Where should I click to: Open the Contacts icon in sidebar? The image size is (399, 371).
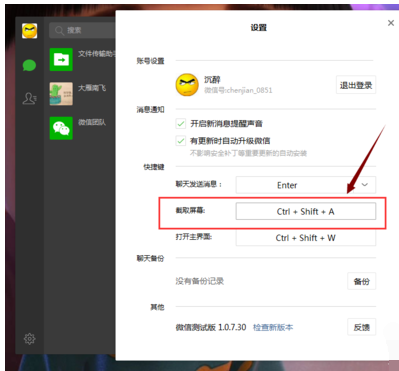[x=29, y=98]
